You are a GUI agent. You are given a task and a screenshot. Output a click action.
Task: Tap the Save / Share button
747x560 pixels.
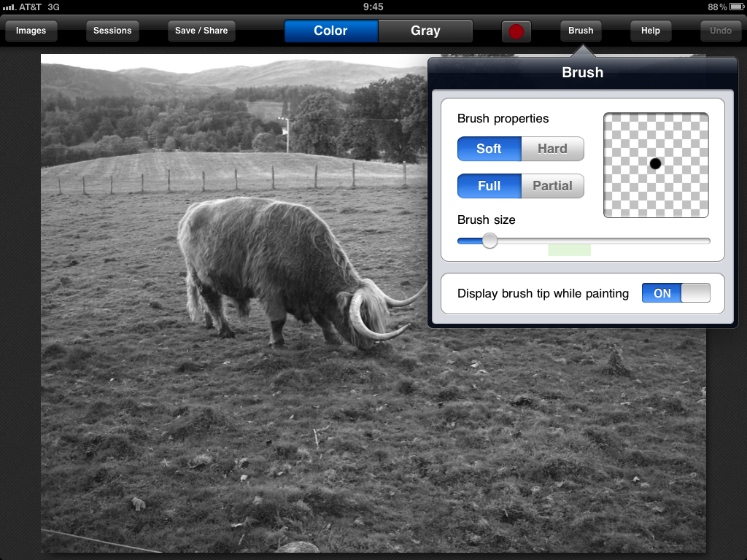tap(201, 31)
